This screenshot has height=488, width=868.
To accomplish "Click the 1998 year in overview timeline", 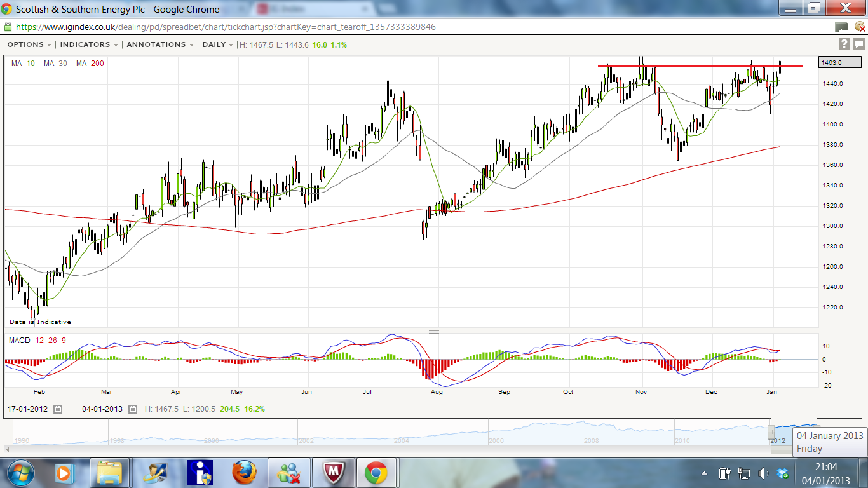I will [x=116, y=440].
